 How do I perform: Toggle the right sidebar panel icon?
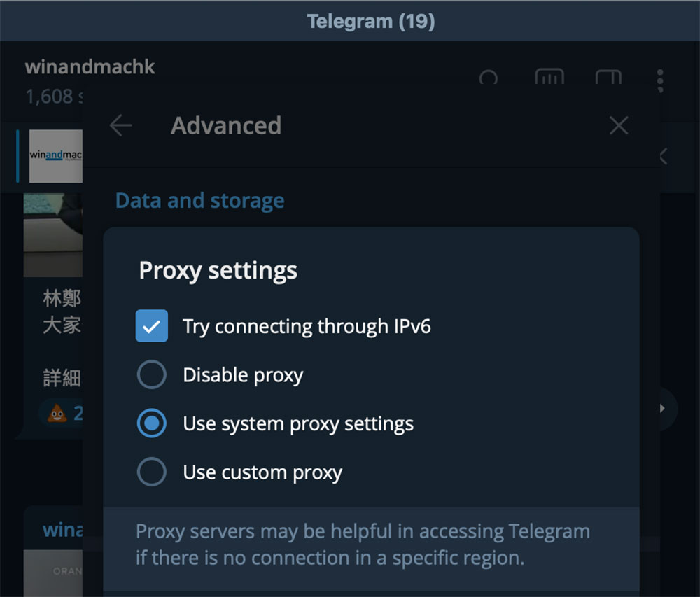pyautogui.click(x=608, y=78)
